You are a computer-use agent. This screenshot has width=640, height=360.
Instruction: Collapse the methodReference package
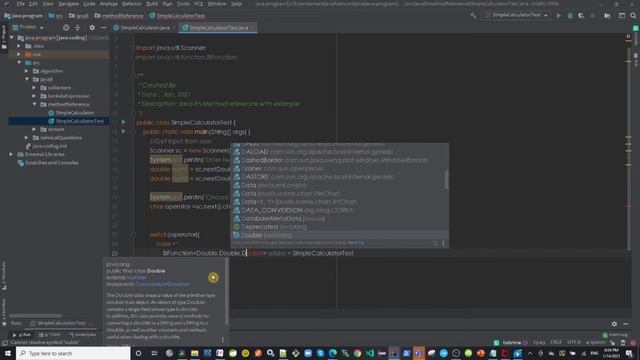[34, 104]
